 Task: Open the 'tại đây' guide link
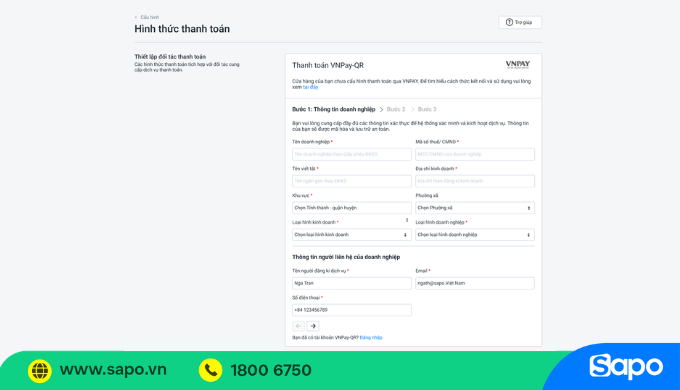[x=311, y=87]
